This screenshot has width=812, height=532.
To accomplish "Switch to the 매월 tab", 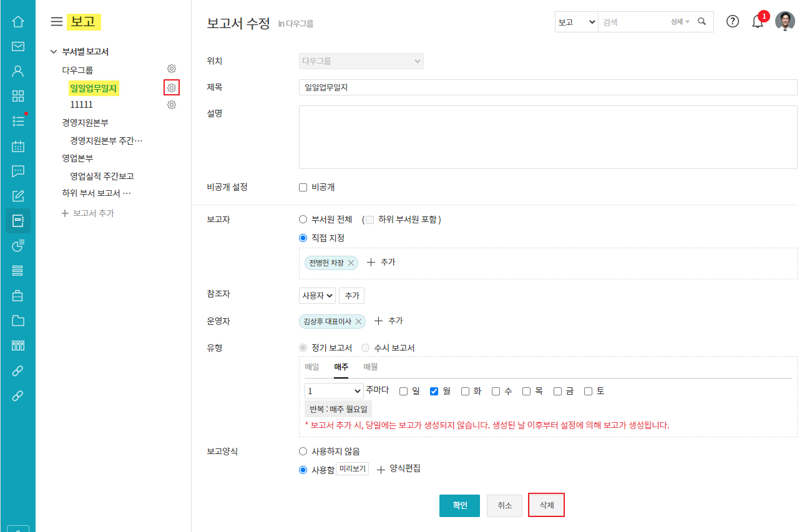I will tap(371, 367).
